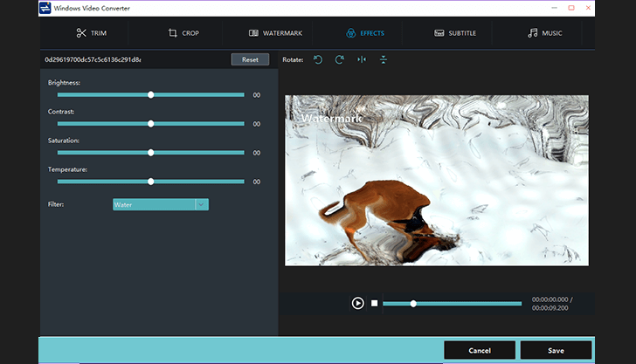Reset all effect settings

(250, 60)
